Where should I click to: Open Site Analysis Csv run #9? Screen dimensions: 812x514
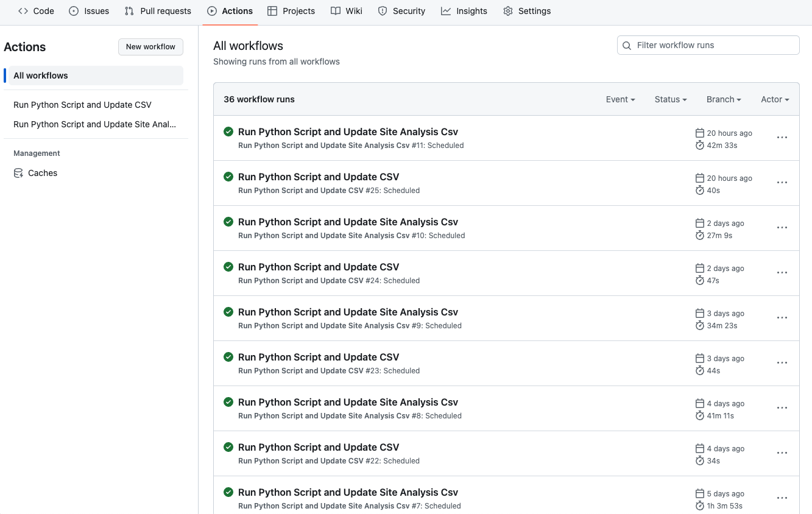(348, 312)
